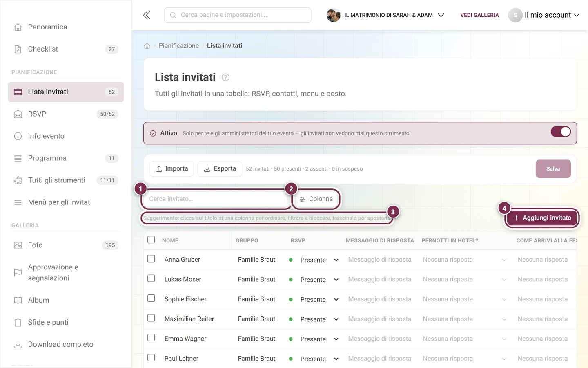
Task: Click the Album book icon
Action: coord(18,300)
